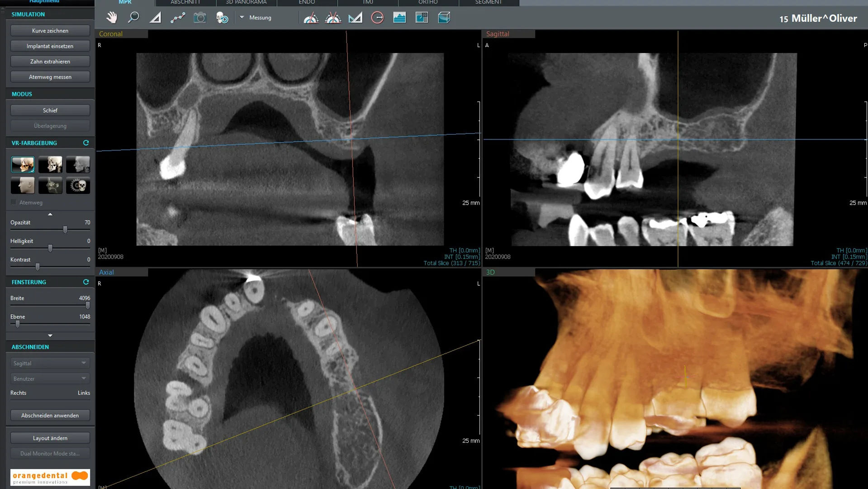Image resolution: width=868 pixels, height=489 pixels.
Task: Click the red circle measurement icon
Action: click(x=377, y=18)
